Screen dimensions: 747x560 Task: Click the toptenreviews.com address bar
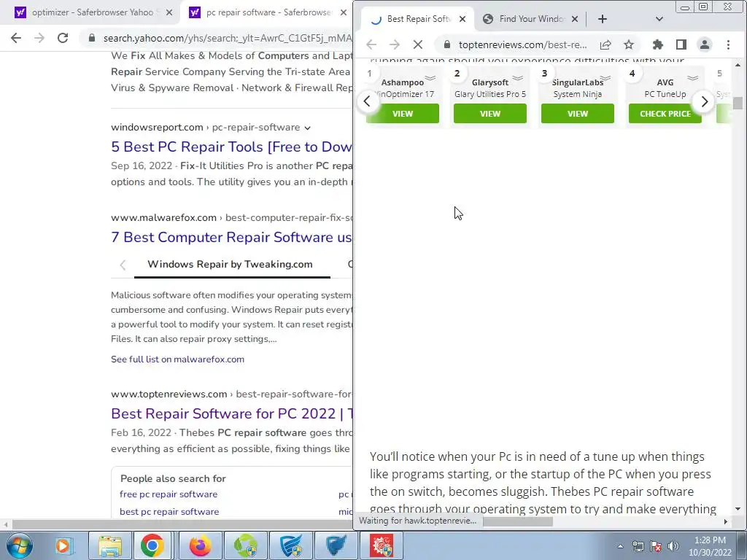pos(522,44)
